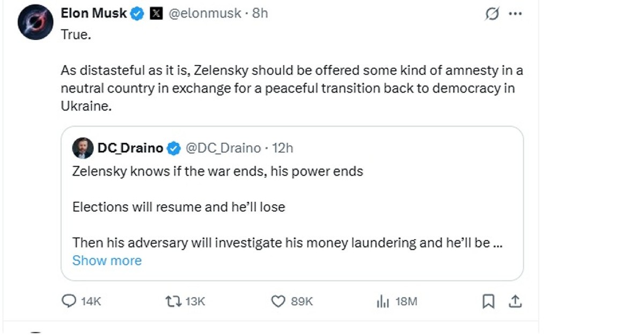644x335 pixels.
Task: Open the DC_Draino display name
Action: [130, 148]
